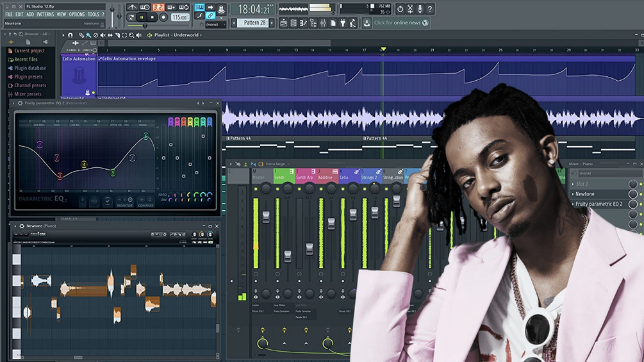Open the EDIT menu
The width and height of the screenshot is (644, 362).
[19, 14]
